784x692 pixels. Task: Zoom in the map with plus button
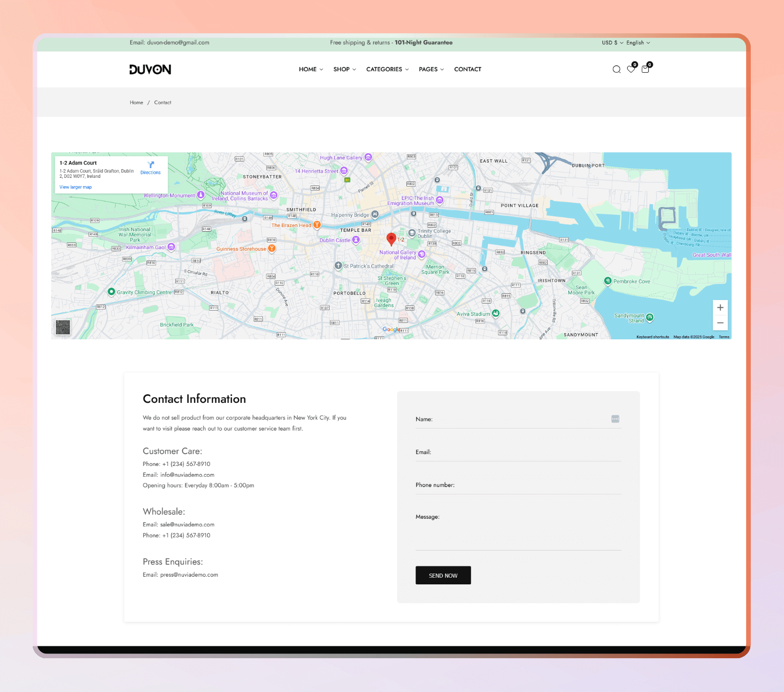click(x=720, y=308)
